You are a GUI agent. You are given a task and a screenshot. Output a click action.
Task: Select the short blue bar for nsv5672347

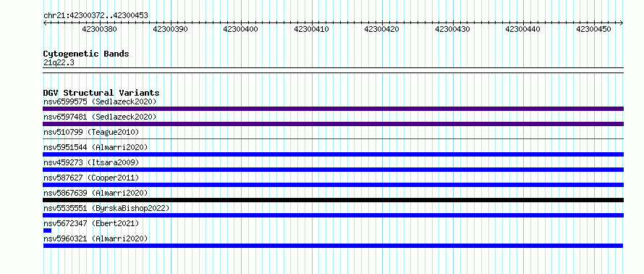click(x=47, y=231)
